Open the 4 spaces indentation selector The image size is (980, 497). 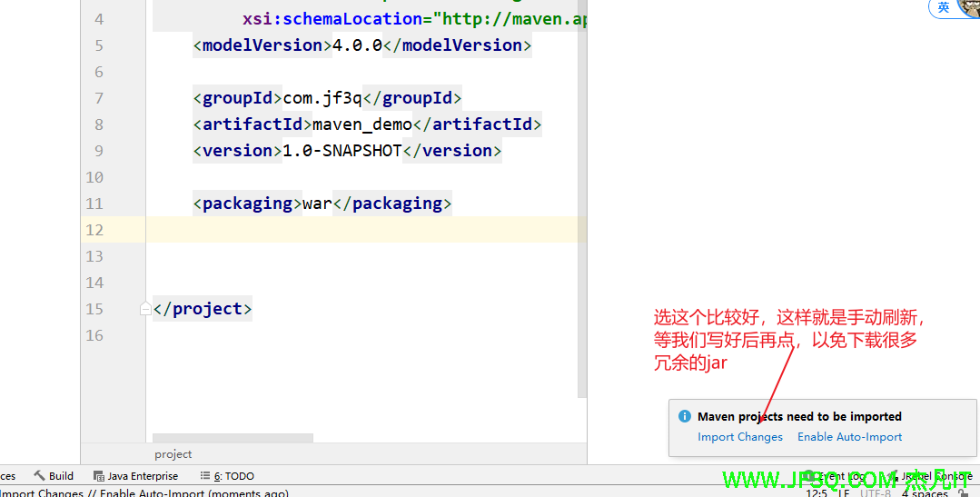coord(925,493)
